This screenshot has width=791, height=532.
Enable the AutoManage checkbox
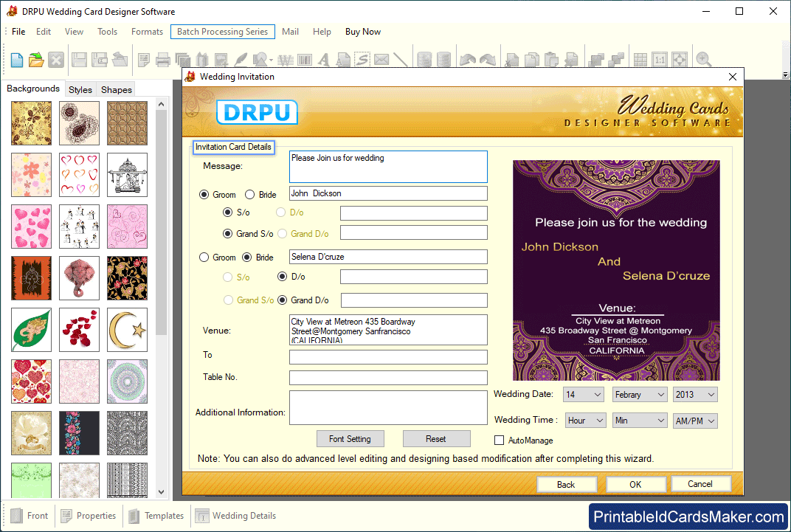point(500,441)
